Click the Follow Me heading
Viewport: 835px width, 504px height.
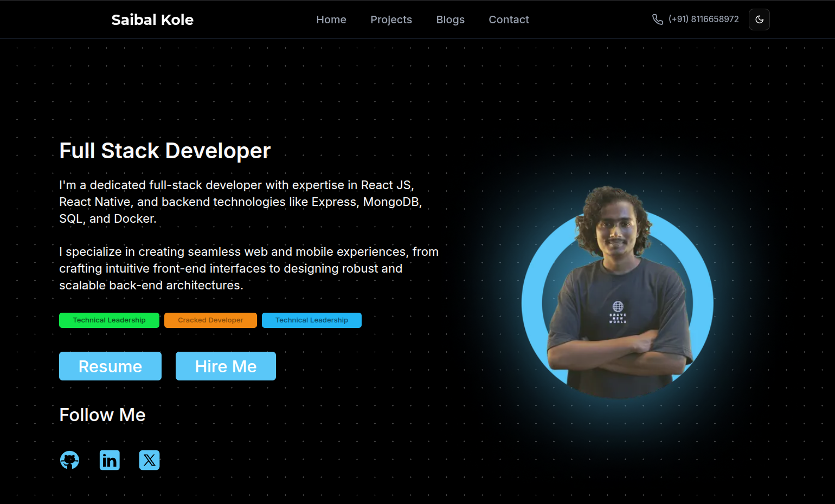pyautogui.click(x=102, y=415)
